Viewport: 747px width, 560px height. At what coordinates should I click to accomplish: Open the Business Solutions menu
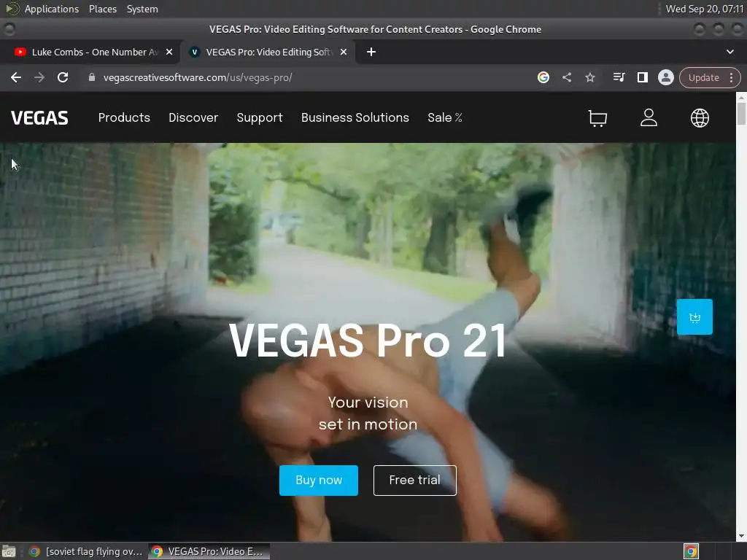pyautogui.click(x=355, y=117)
